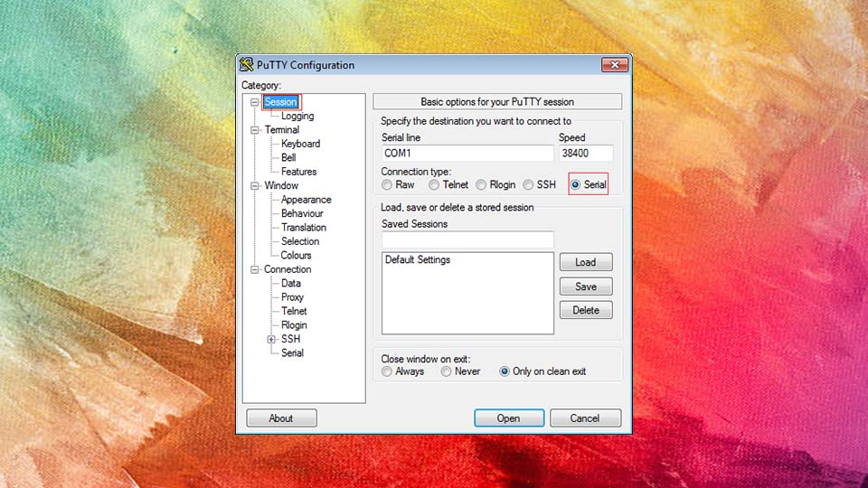Open the Session category
Screen dimensions: 868x488
[280, 102]
